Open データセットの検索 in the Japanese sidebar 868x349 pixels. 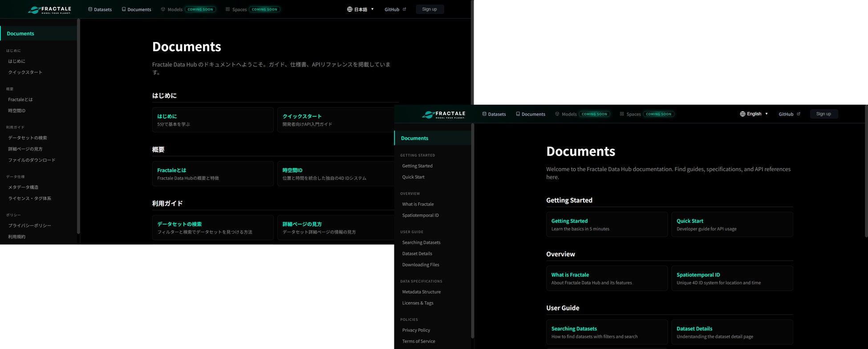(28, 138)
